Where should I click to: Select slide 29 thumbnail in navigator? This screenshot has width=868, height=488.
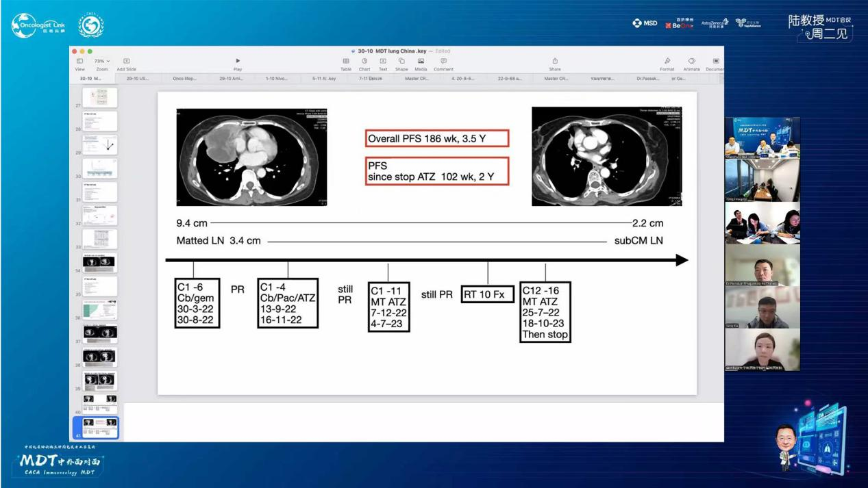(99, 144)
